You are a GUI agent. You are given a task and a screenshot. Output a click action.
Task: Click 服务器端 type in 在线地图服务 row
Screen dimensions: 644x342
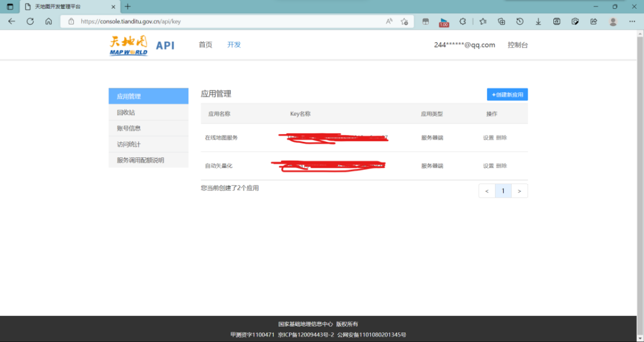432,138
